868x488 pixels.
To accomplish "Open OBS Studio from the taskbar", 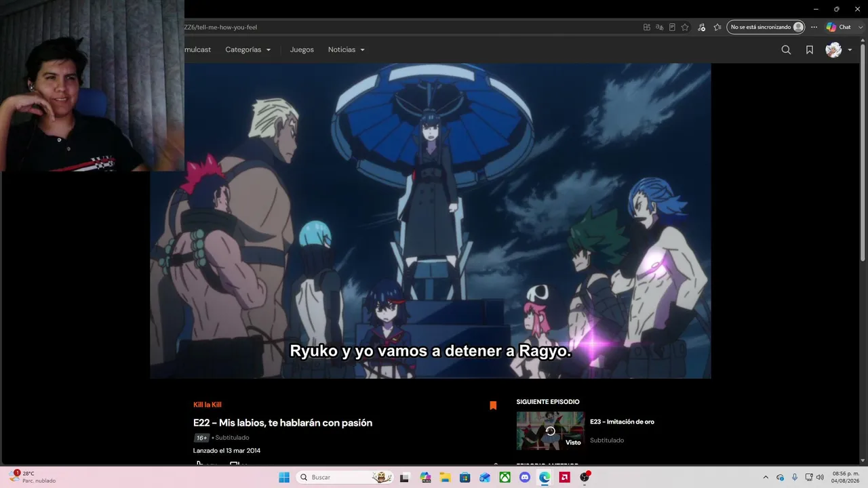I will pos(585,477).
